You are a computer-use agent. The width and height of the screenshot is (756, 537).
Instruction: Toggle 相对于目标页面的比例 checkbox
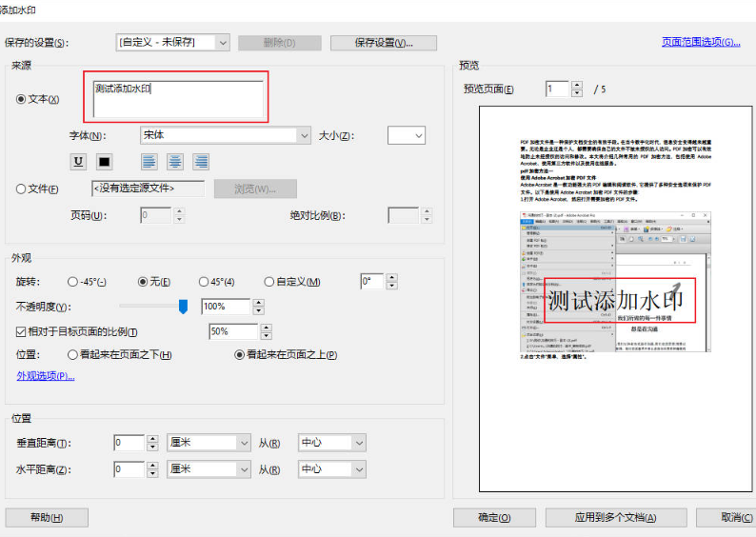point(21,331)
